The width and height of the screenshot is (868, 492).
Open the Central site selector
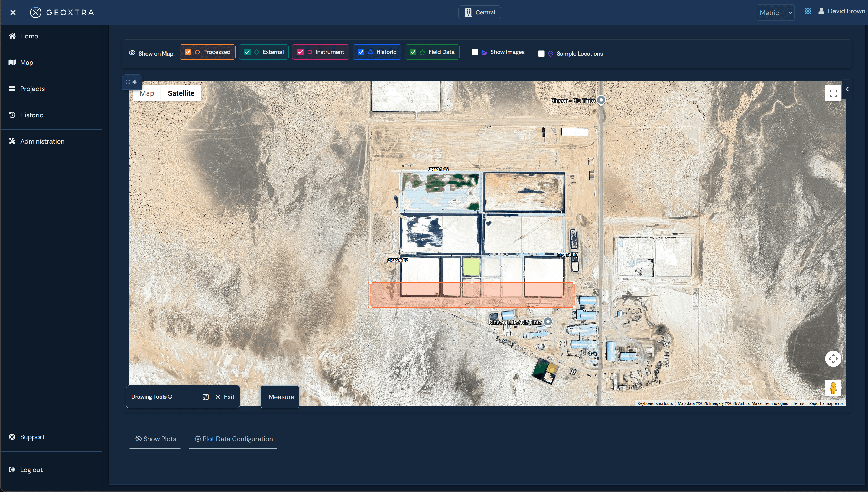479,12
